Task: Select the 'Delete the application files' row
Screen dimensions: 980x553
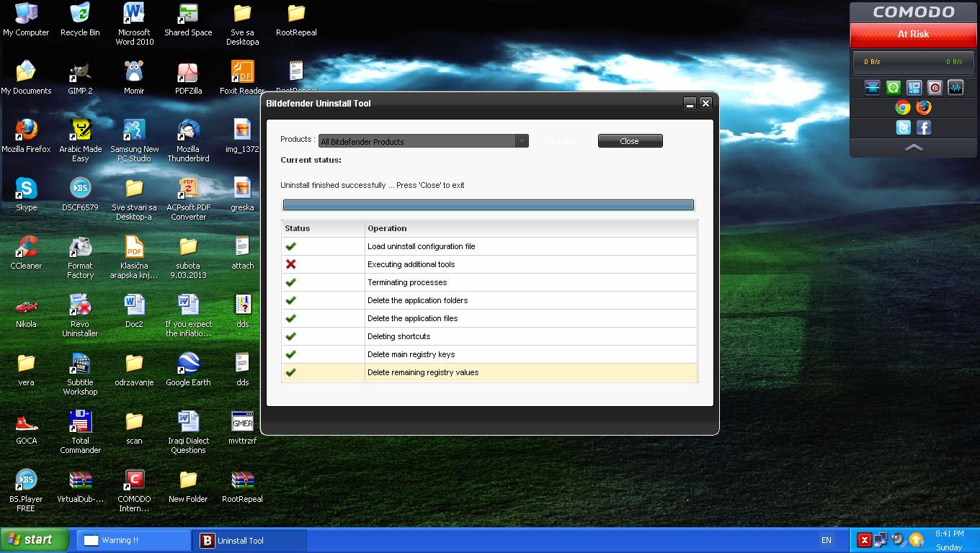Action: click(x=489, y=318)
